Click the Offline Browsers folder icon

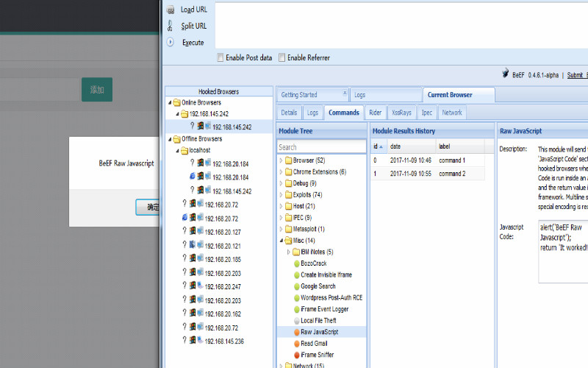[177, 139]
